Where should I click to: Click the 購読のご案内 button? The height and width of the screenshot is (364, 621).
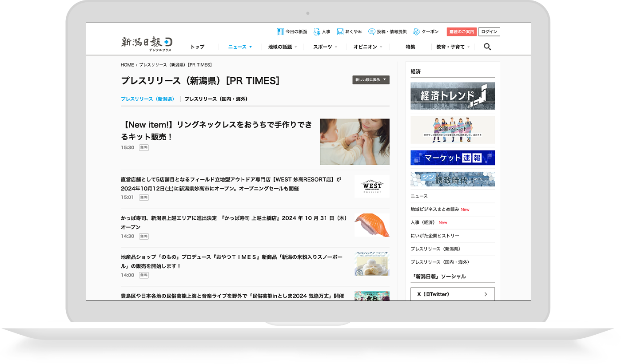(462, 32)
